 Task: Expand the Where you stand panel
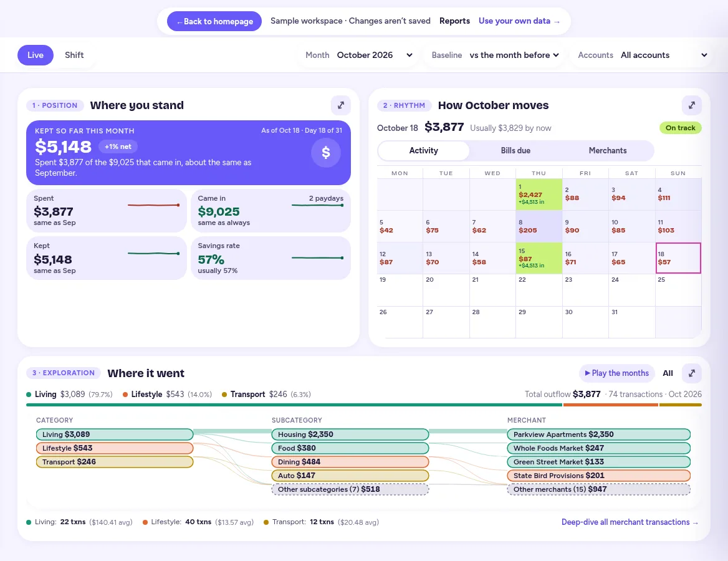coord(341,105)
